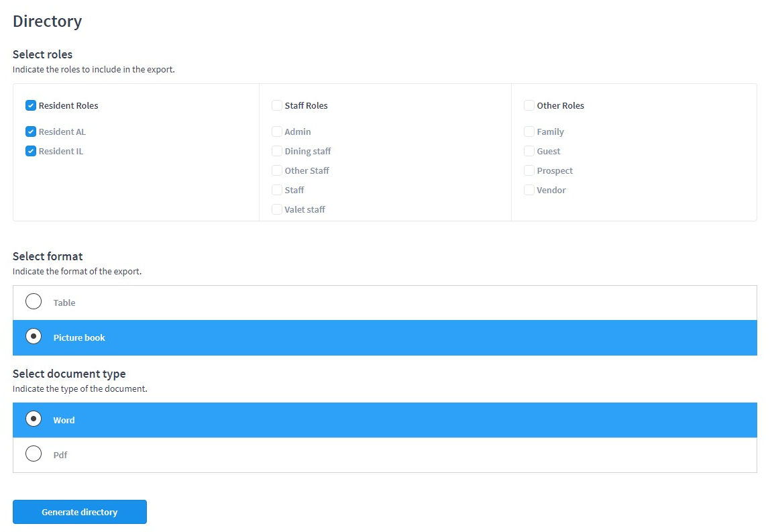Click the Select format heading
770x532 pixels.
pyautogui.click(x=48, y=256)
